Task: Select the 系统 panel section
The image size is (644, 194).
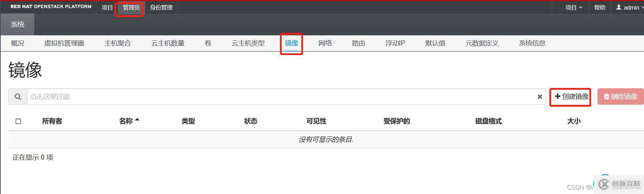Action: pos(18,24)
